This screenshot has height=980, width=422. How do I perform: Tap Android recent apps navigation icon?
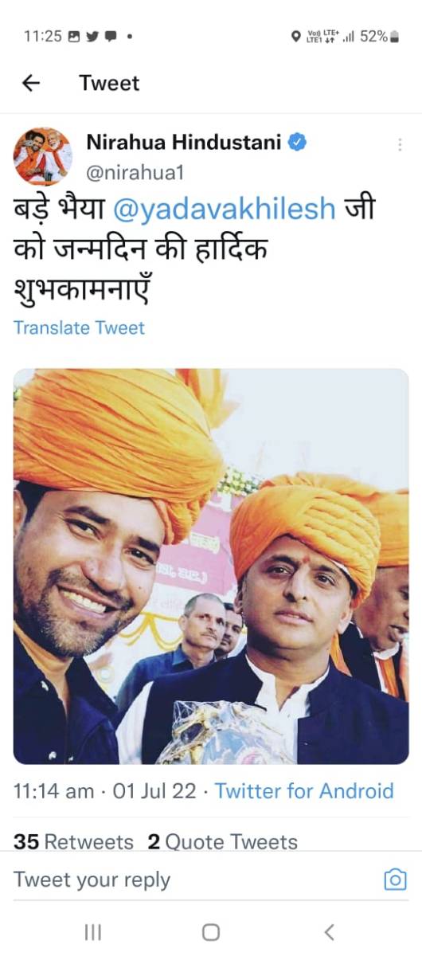pos(93,932)
